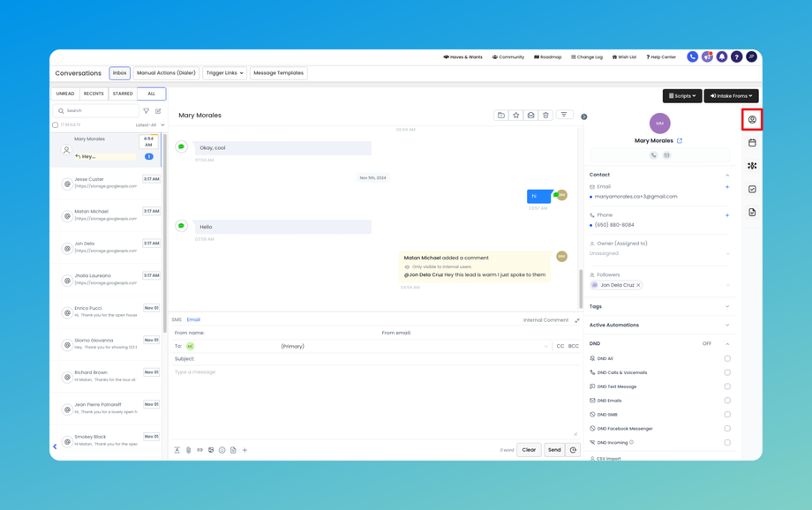Attach a file using paperclip icon
This screenshot has height=510, width=812.
(189, 450)
